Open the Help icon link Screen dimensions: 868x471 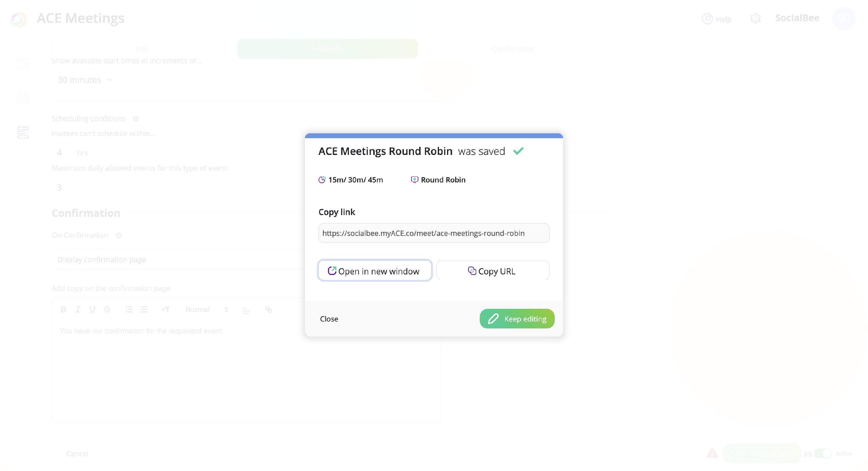(707, 19)
